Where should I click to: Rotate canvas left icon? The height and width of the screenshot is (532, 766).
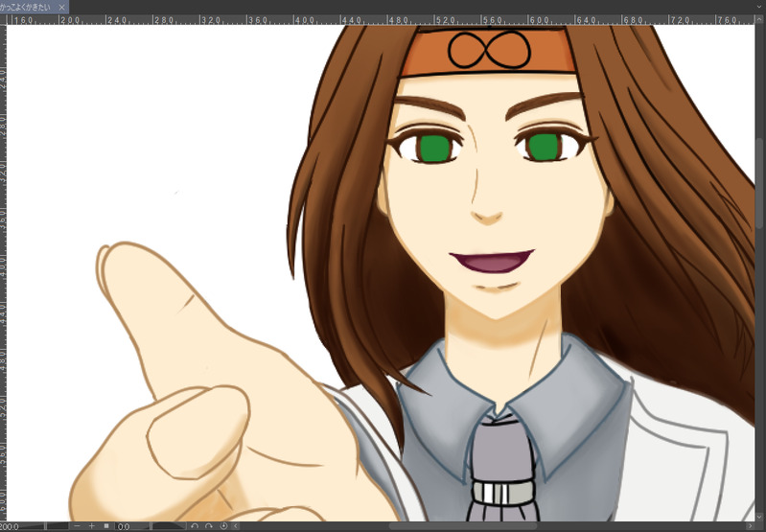click(x=195, y=526)
